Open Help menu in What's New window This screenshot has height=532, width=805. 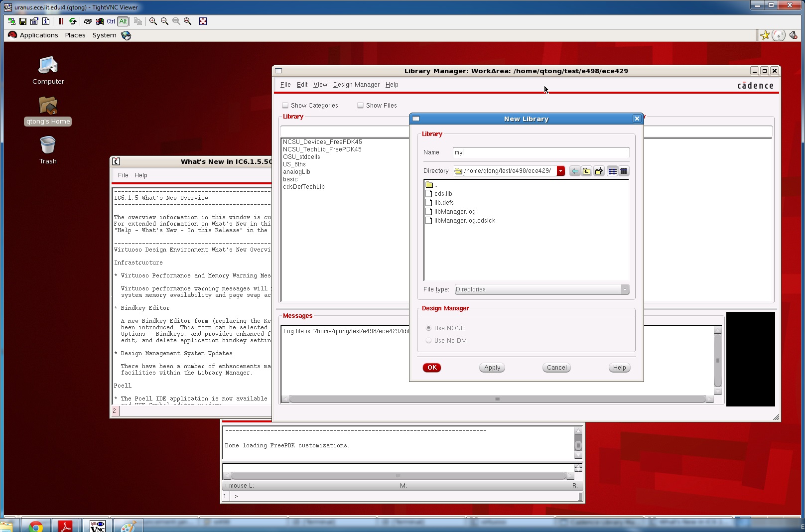coord(140,175)
